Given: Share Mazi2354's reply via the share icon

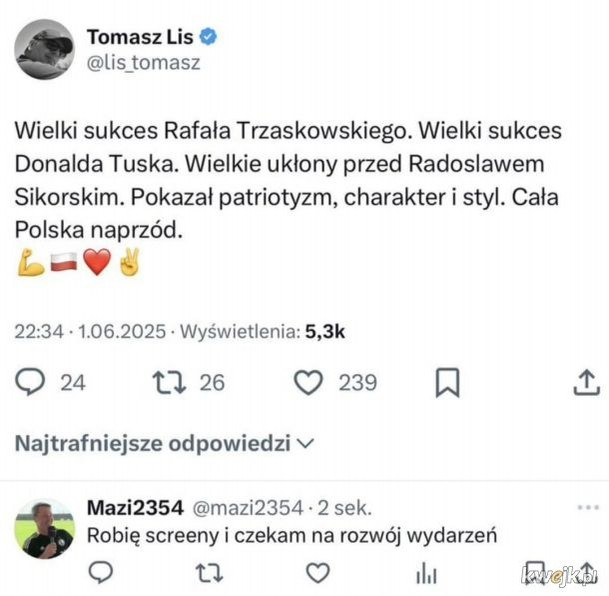Looking at the screenshot, I should tap(587, 572).
